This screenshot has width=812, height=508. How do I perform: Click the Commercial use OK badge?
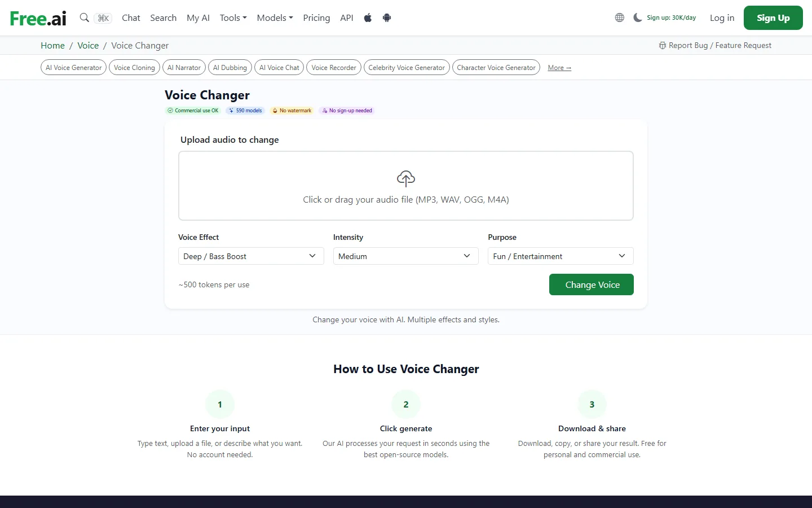click(x=193, y=111)
